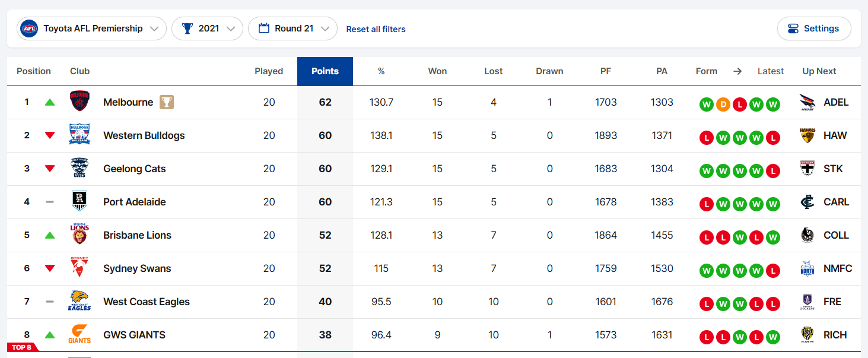Click the Melbourne club logo
This screenshot has height=358, width=868.
click(80, 102)
